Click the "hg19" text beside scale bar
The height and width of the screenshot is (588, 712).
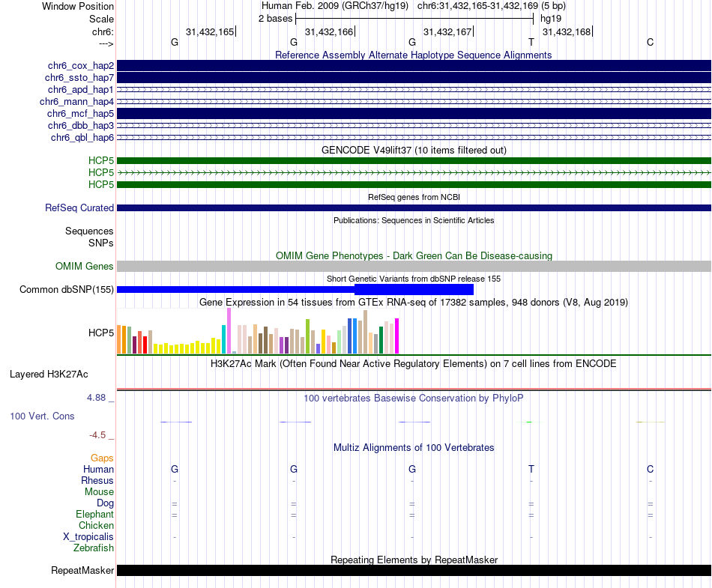point(551,19)
